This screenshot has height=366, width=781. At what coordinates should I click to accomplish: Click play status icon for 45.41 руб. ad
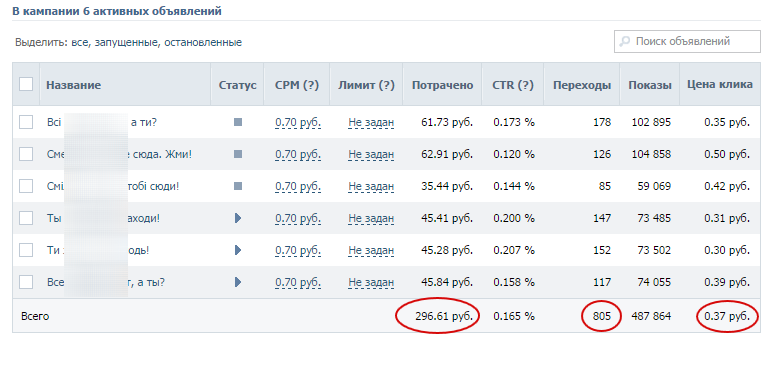pyautogui.click(x=238, y=218)
